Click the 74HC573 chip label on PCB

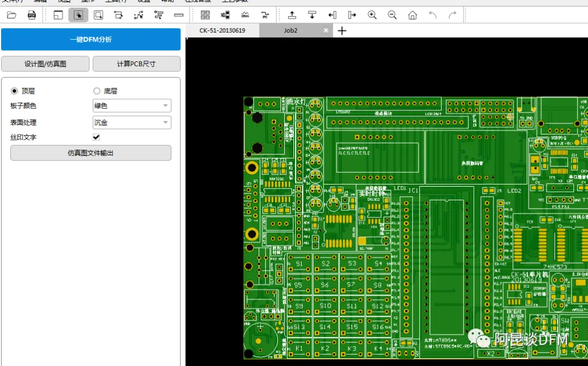(555, 267)
